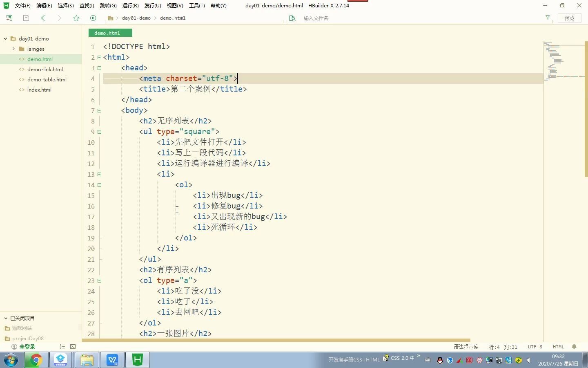Click the QQ penguin tray icon

[440, 360]
